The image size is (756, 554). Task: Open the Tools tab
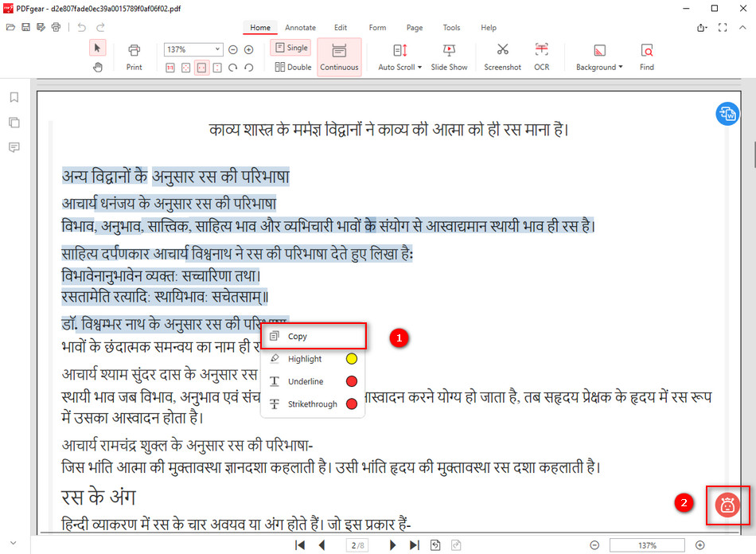451,28
